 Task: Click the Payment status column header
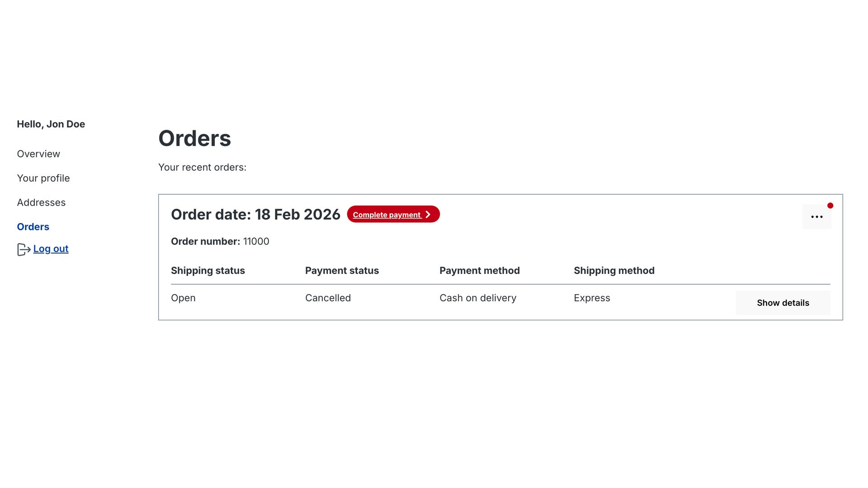(342, 271)
